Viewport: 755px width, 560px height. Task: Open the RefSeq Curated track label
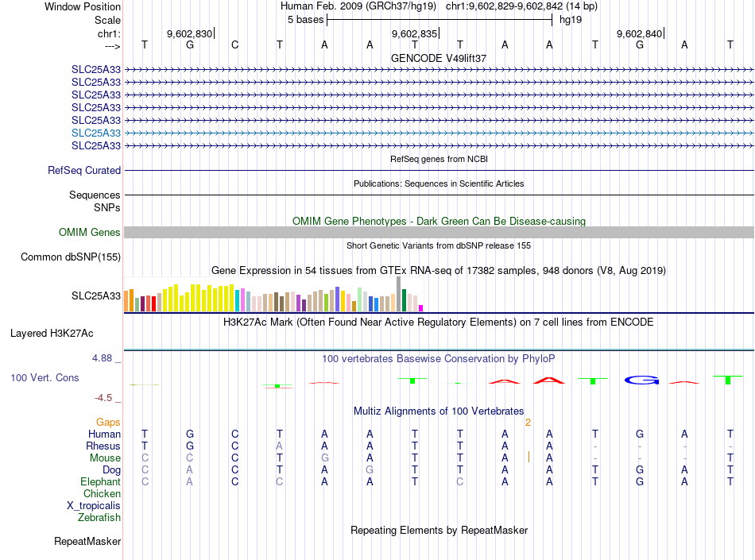point(84,170)
